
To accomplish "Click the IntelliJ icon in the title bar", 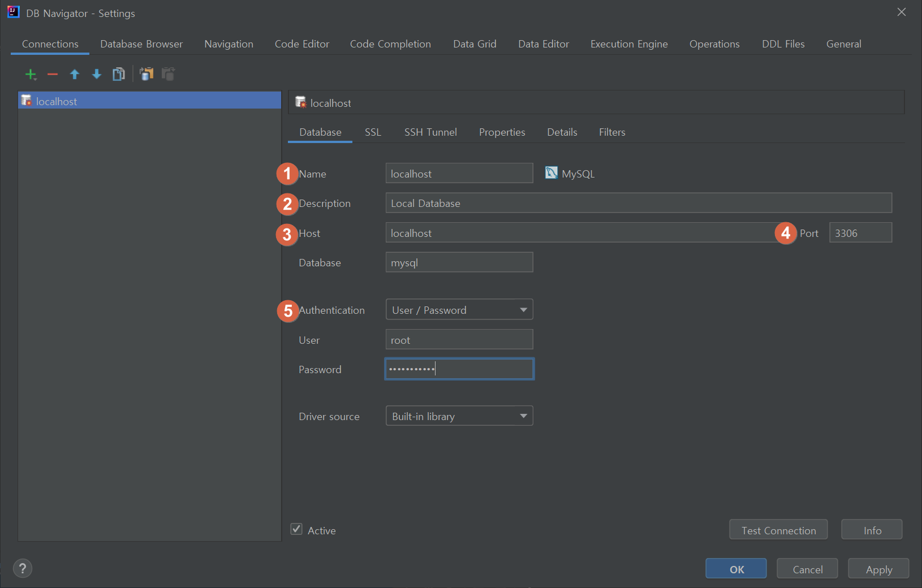I will (x=13, y=12).
